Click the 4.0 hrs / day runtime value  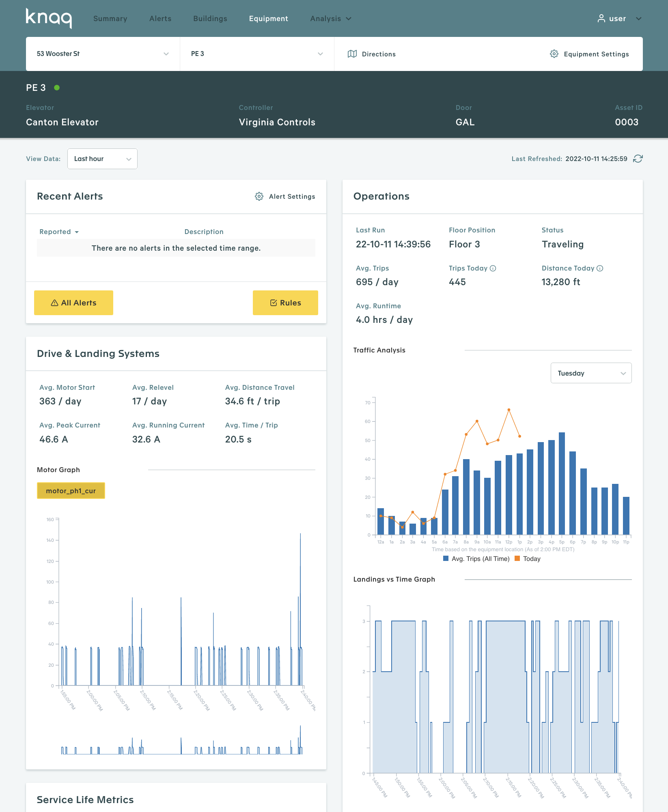[384, 320]
